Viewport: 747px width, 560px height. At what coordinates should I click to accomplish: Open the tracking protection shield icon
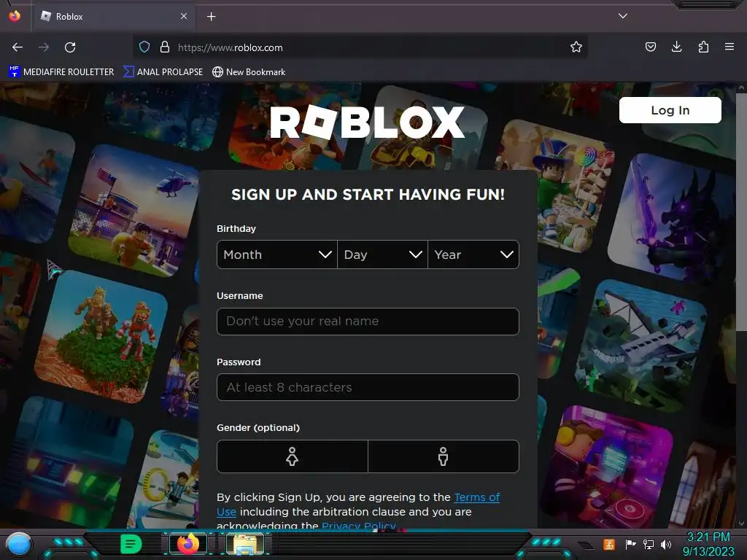coord(144,47)
